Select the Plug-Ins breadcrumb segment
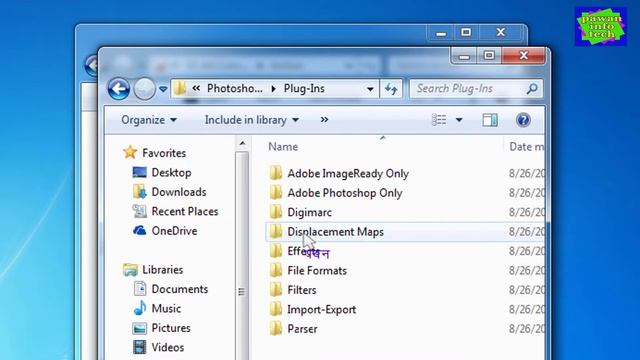This screenshot has height=360, width=640. tap(304, 89)
